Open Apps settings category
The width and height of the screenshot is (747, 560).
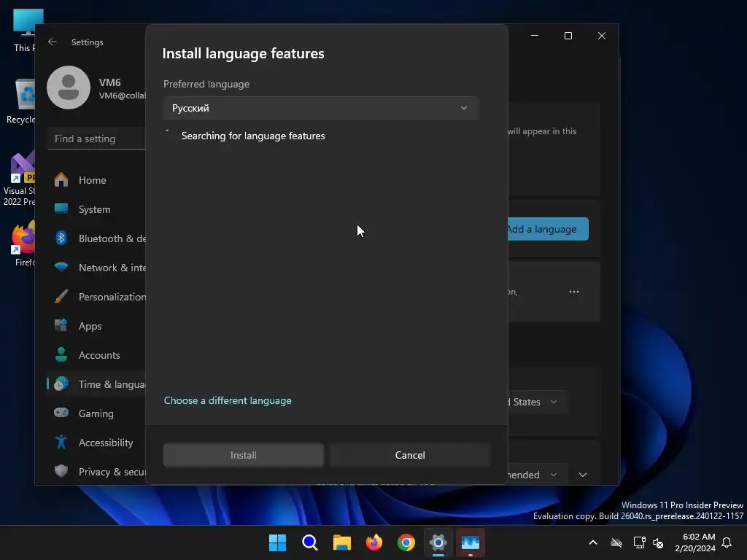point(97,326)
